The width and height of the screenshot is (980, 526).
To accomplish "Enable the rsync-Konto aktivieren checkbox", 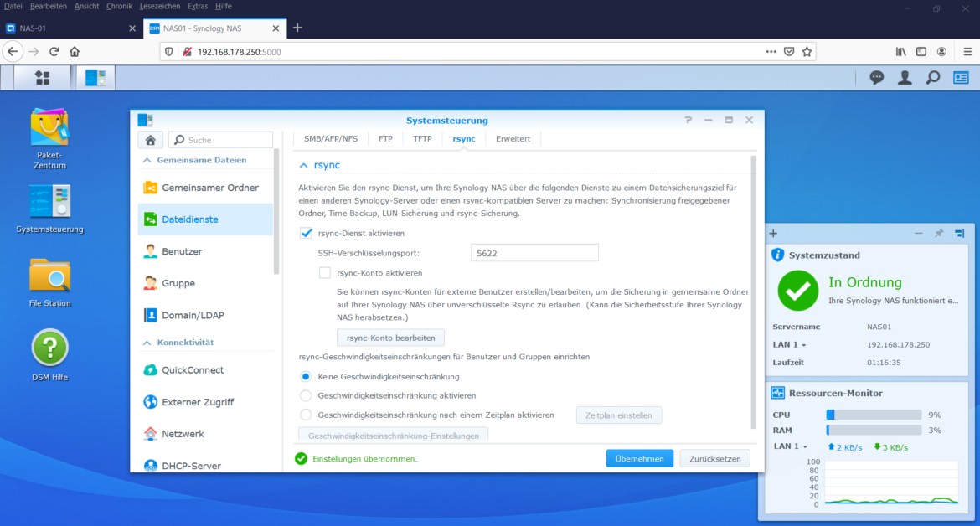I will pyautogui.click(x=324, y=271).
